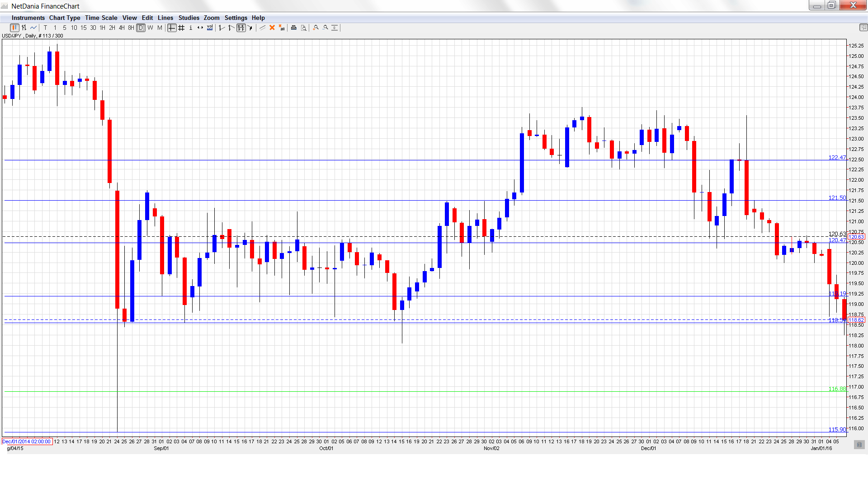Click the 122.47 line price label

pyautogui.click(x=837, y=158)
